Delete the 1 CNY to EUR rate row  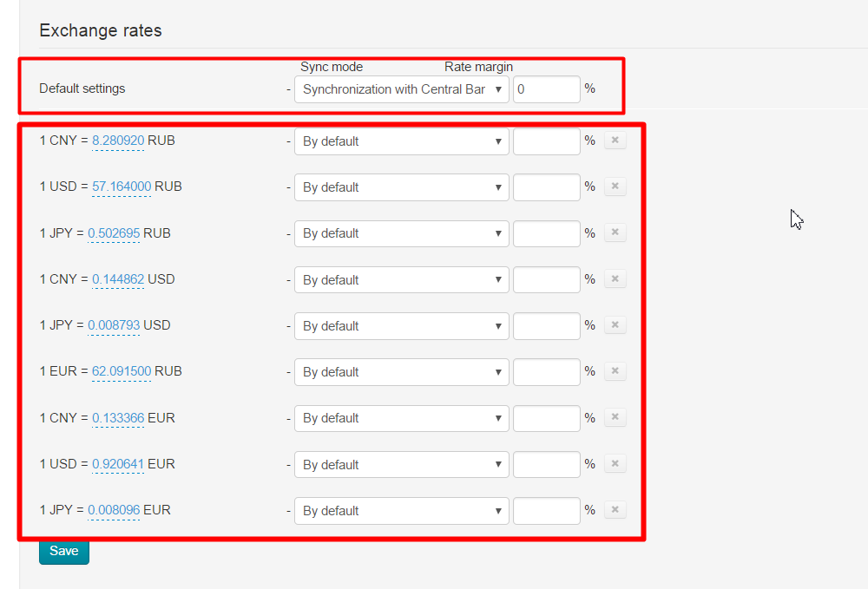tap(615, 417)
